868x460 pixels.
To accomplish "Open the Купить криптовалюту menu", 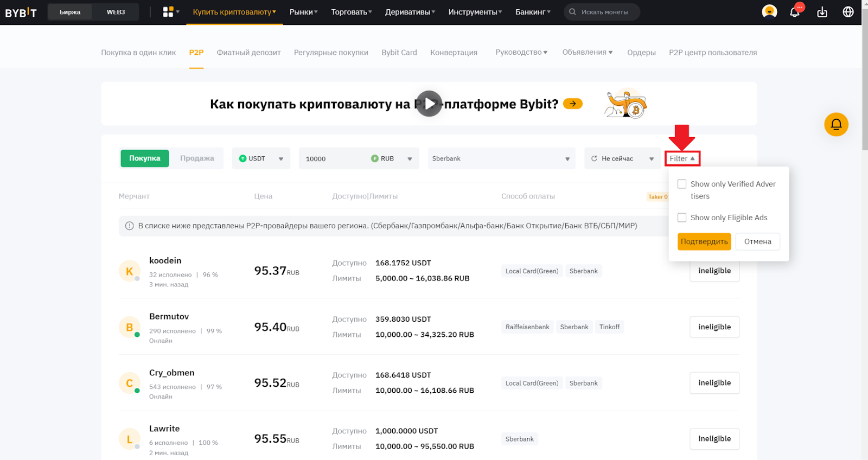I will pos(234,12).
